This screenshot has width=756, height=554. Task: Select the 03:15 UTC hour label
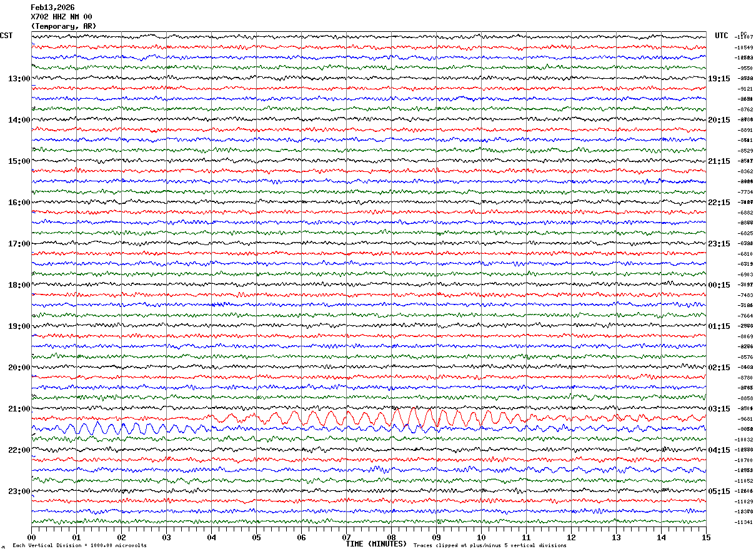[719, 409]
